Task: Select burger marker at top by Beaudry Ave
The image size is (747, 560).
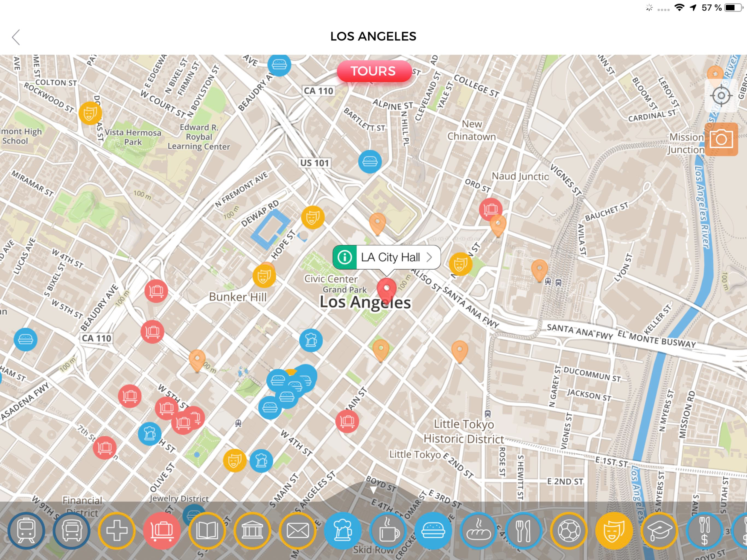Action: (279, 64)
